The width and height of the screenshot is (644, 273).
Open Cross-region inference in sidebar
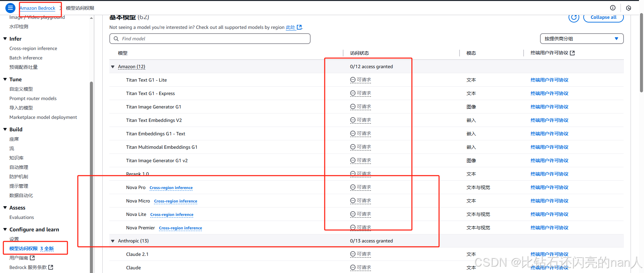point(33,48)
